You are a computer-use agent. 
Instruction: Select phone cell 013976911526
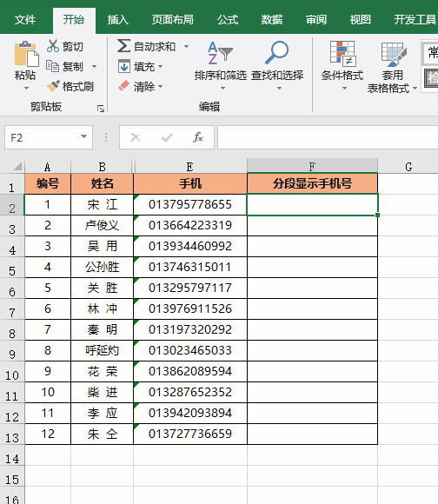(190, 308)
